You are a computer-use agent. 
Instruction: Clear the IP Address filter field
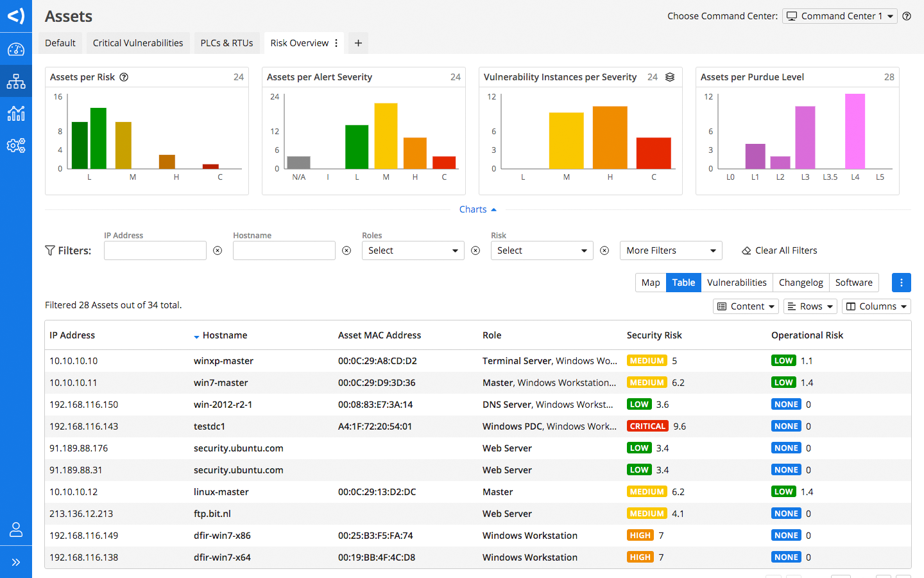pos(218,250)
